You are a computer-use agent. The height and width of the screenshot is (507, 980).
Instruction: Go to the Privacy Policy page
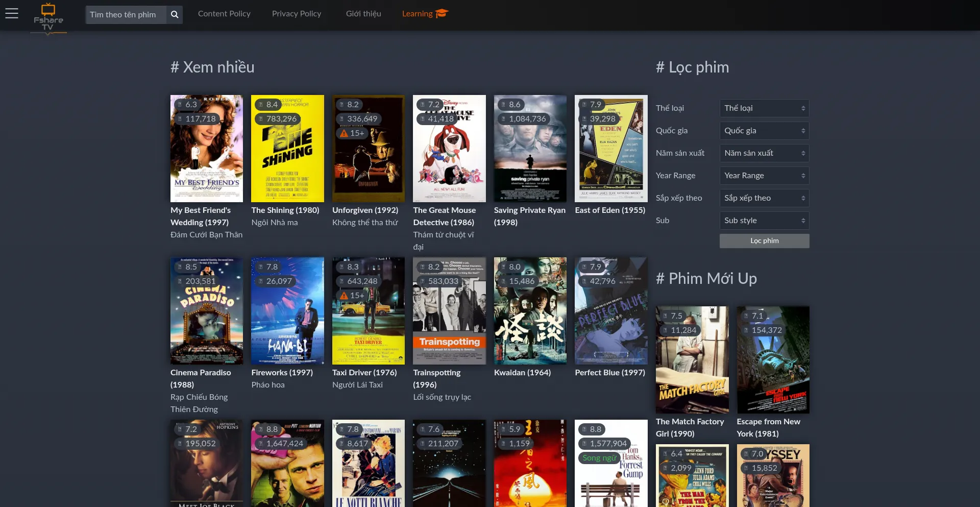[x=297, y=14]
